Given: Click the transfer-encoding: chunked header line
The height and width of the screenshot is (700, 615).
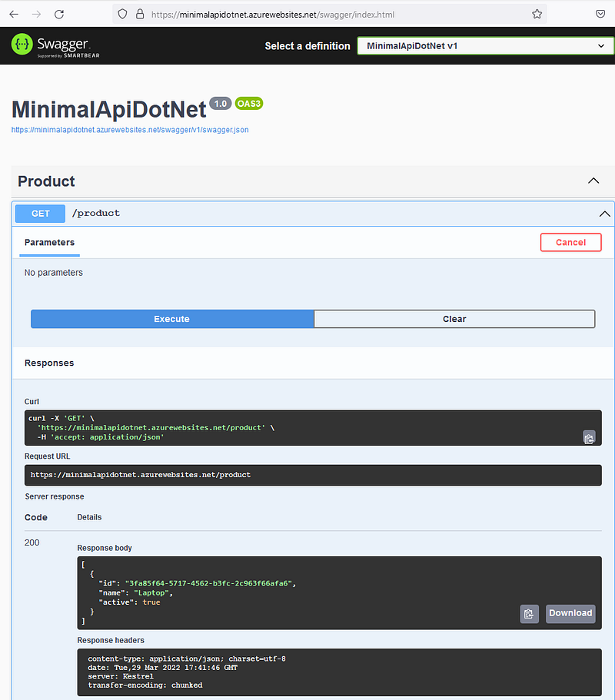Looking at the screenshot, I should pos(145,685).
